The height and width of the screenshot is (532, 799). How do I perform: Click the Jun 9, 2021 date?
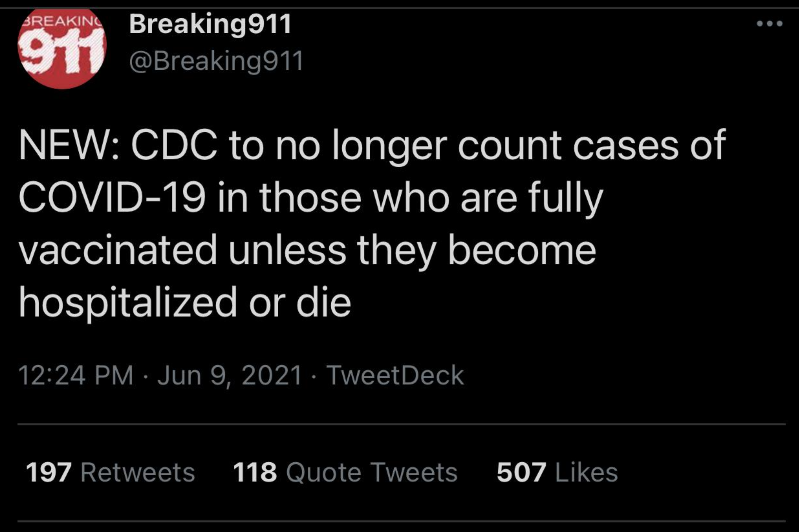click(x=229, y=376)
